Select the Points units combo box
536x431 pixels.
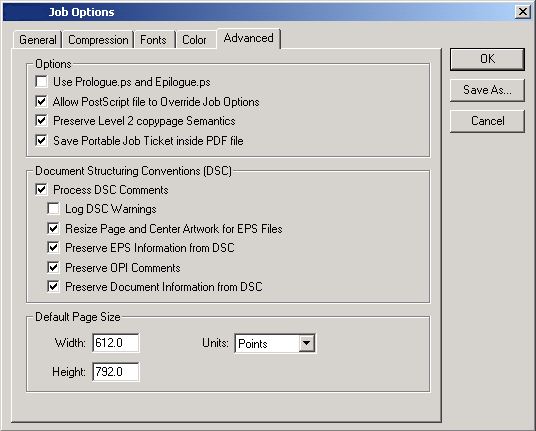click(275, 343)
